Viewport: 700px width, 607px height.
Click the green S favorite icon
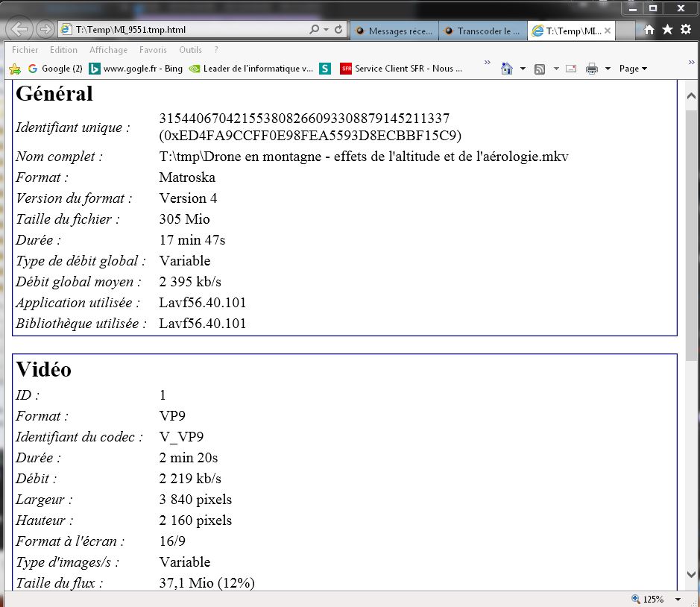325,69
